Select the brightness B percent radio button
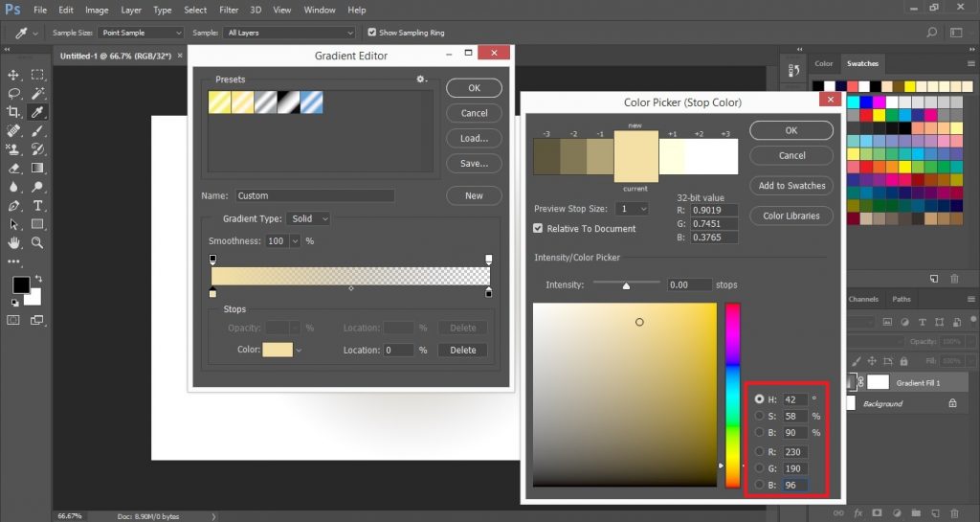This screenshot has height=522, width=980. [x=759, y=432]
